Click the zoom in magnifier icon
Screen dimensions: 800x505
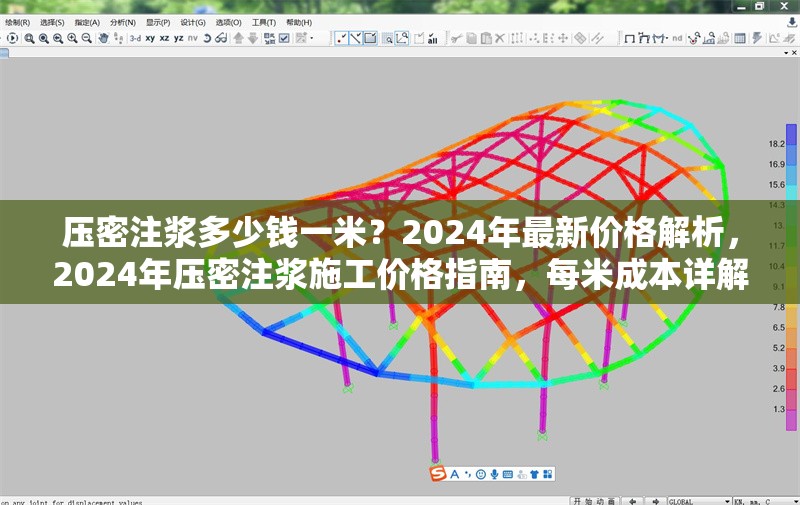(x=72, y=38)
